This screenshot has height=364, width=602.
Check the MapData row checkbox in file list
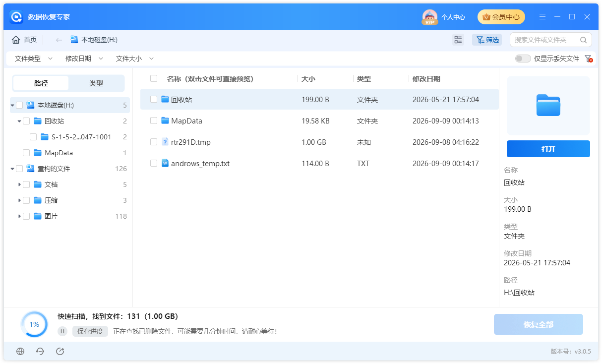[x=154, y=121]
